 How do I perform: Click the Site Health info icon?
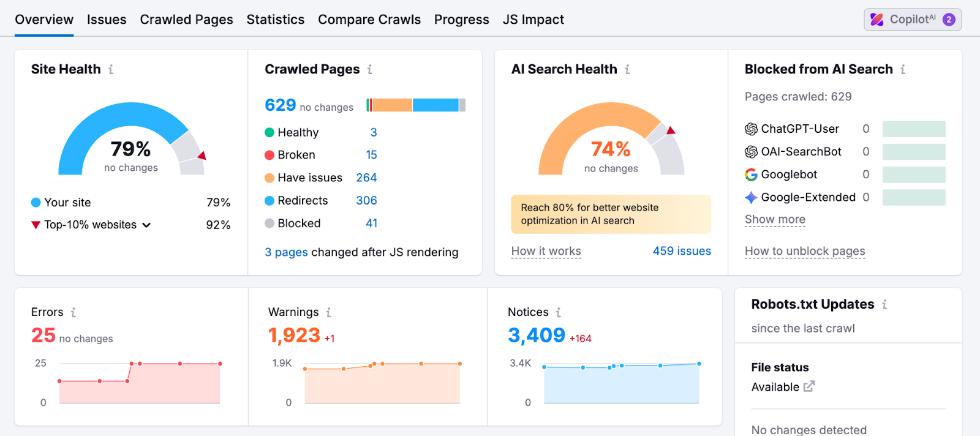pos(111,69)
